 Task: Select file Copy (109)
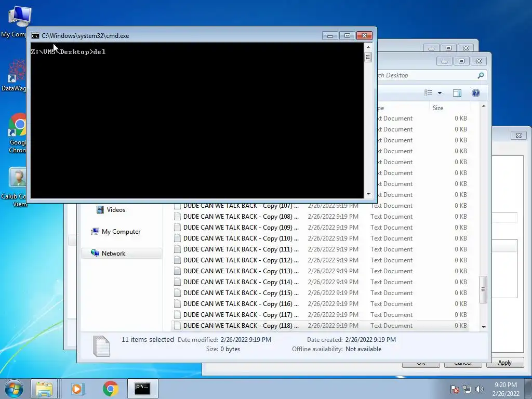(320, 228)
